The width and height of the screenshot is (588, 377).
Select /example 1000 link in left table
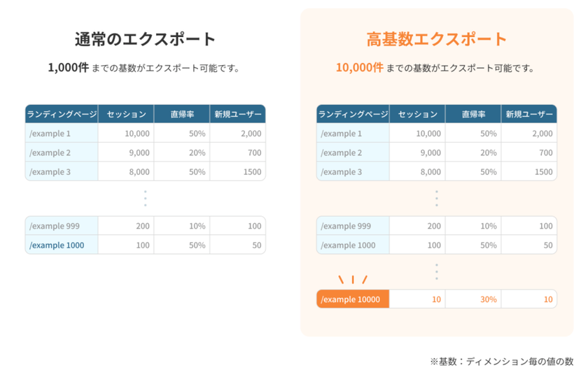click(57, 245)
